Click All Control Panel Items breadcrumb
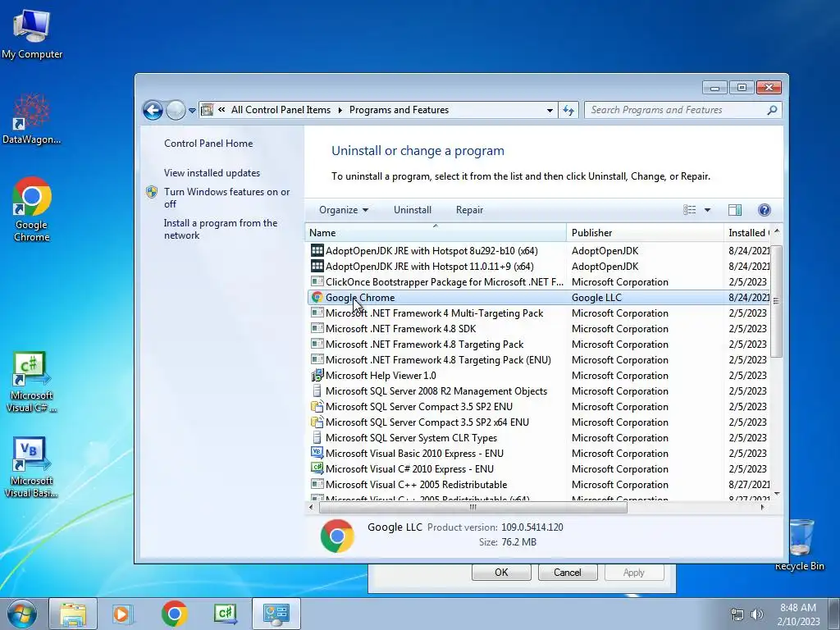 point(281,110)
